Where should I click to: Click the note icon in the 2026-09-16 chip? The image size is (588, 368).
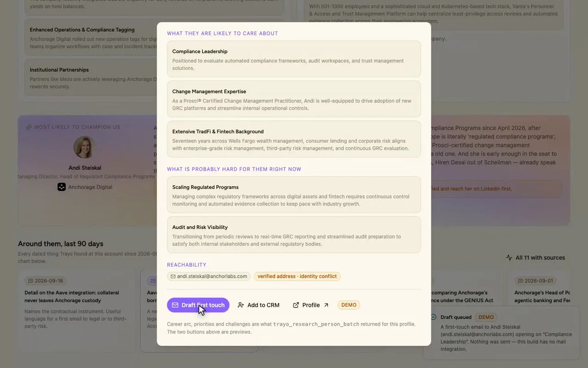[x=31, y=281]
